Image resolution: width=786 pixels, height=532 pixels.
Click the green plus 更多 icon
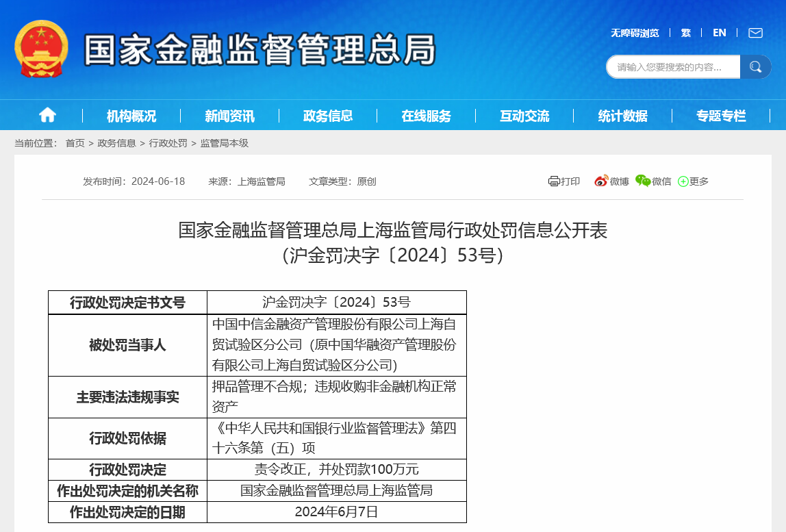pos(683,181)
